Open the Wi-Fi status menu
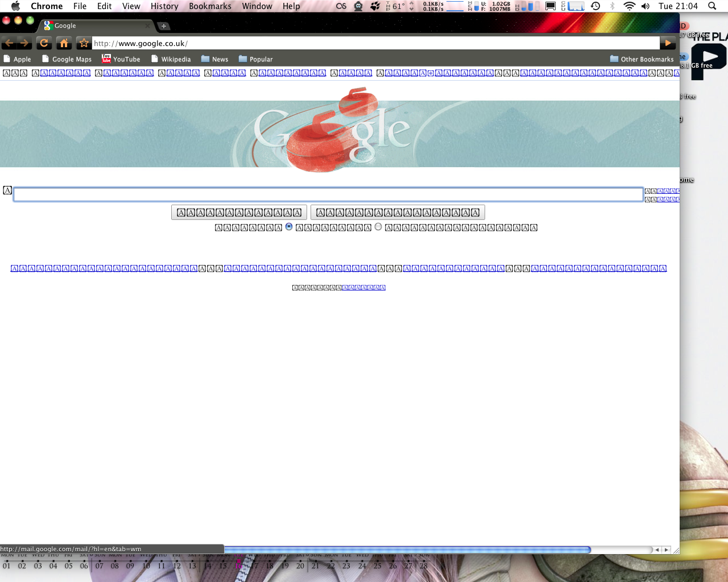 pos(629,6)
